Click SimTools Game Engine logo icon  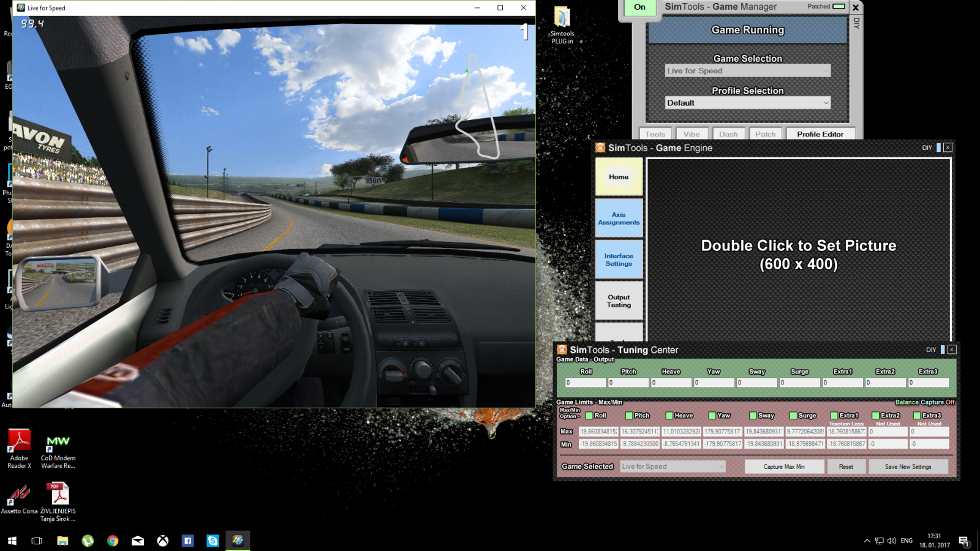600,148
